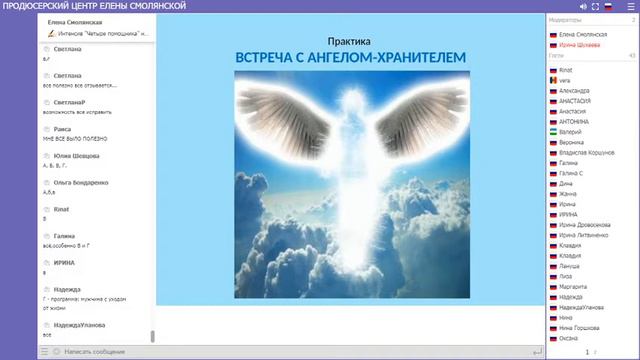Click the message icon beside Rinat in chat
The width and height of the screenshot is (640, 360).
coord(47,209)
